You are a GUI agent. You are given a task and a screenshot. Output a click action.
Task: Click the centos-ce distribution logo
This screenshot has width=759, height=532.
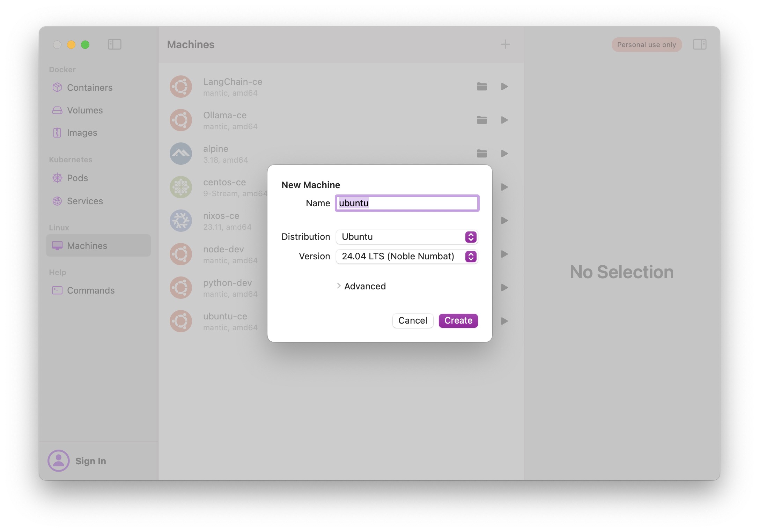[x=181, y=187]
